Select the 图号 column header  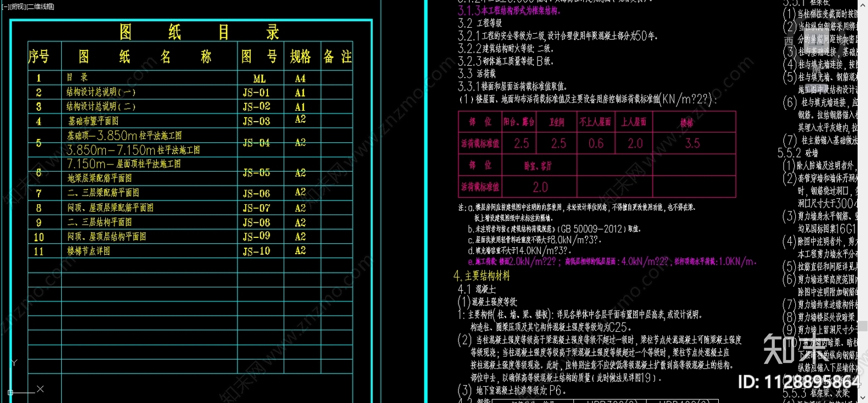tap(259, 56)
